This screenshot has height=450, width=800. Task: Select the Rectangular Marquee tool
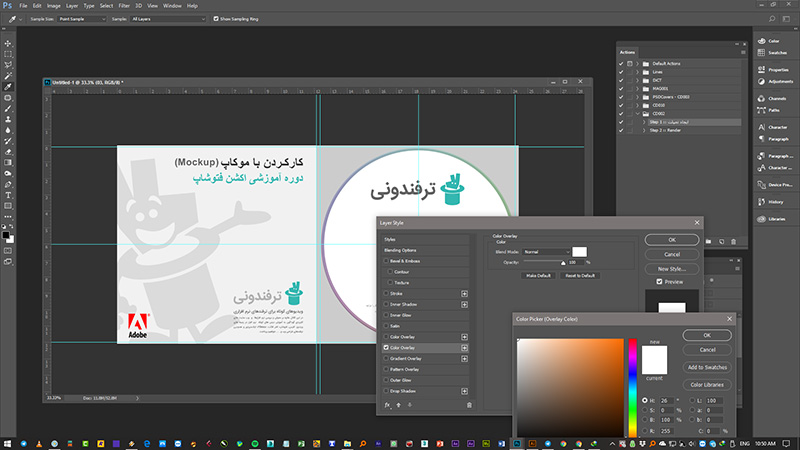[x=8, y=54]
